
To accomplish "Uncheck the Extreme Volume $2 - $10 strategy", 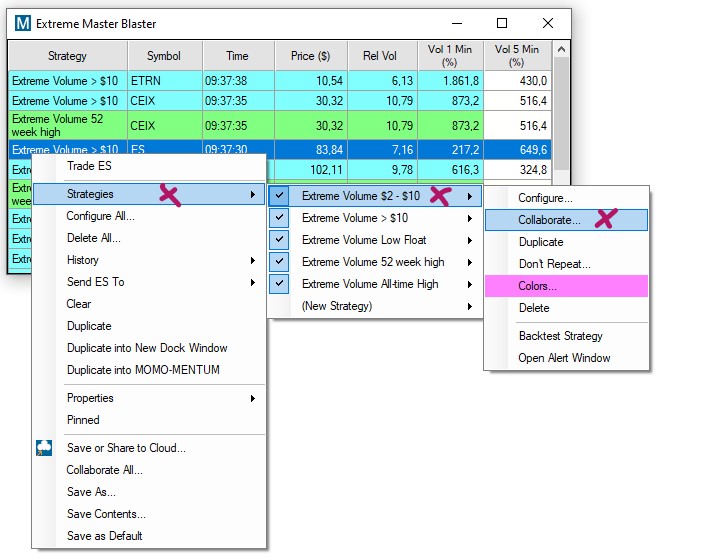I will (280, 196).
